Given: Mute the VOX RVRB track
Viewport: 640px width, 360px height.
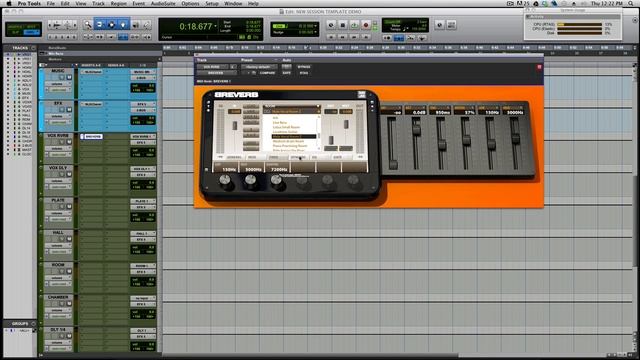Looking at the screenshot, I should [x=69, y=142].
